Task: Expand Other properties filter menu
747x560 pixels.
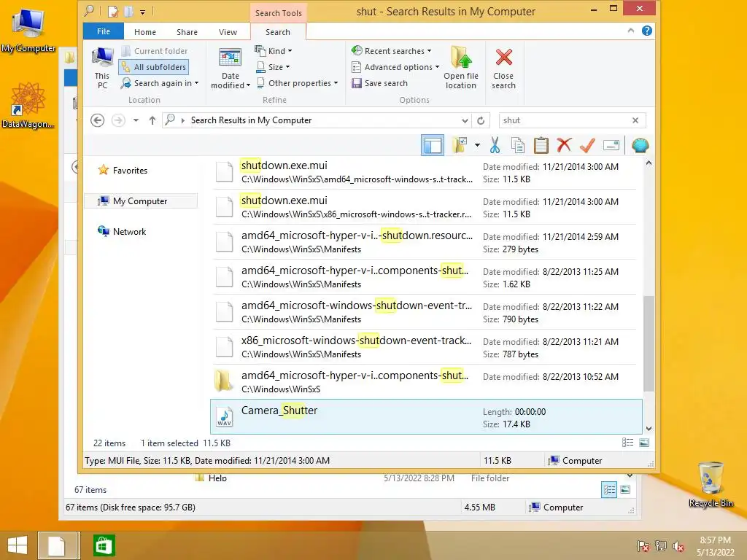Action: point(298,83)
